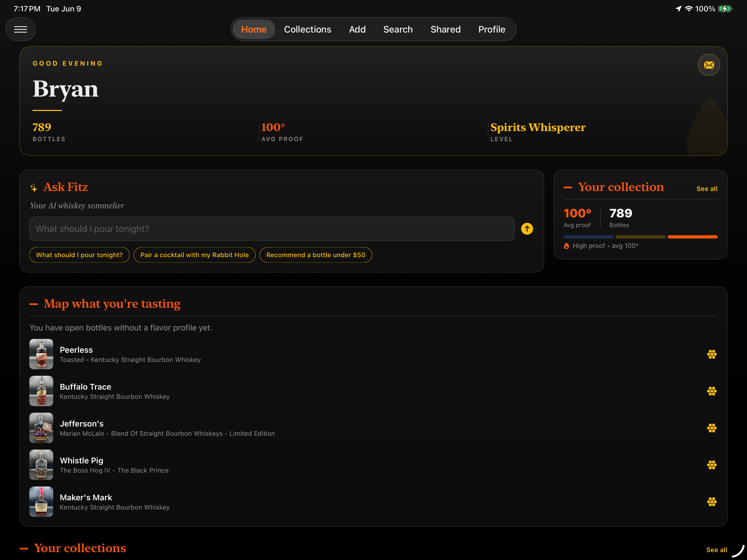Open the Collections tab
Viewport: 747px width, 560px height.
307,29
